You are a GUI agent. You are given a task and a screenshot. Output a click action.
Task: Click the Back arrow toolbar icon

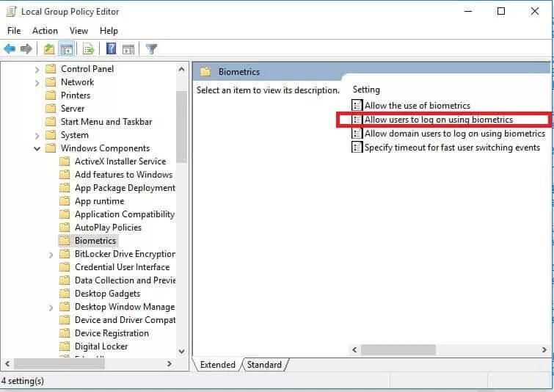click(x=10, y=48)
